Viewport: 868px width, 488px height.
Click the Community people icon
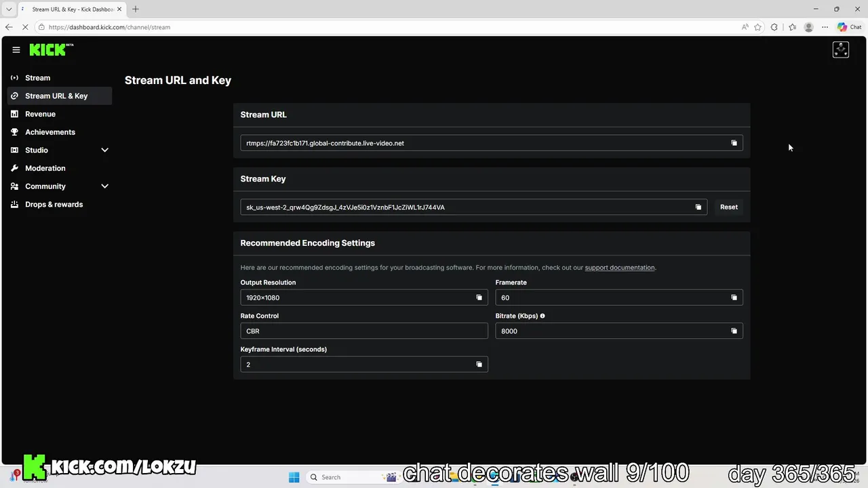14,186
